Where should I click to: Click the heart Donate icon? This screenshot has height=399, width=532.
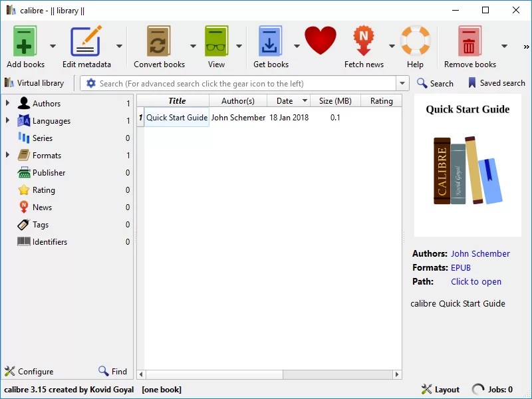(321, 41)
